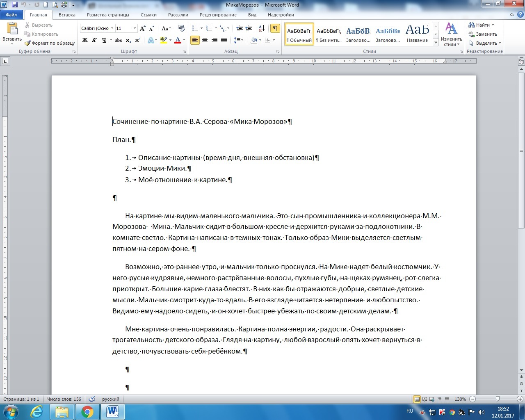
Task: Zoom in with the plus button
Action: [x=520, y=399]
